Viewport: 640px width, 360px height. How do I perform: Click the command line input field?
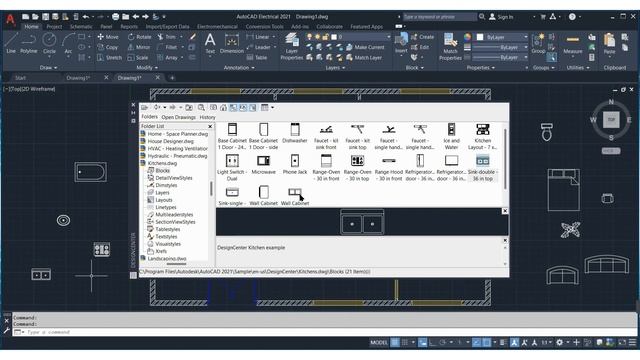click(x=324, y=332)
